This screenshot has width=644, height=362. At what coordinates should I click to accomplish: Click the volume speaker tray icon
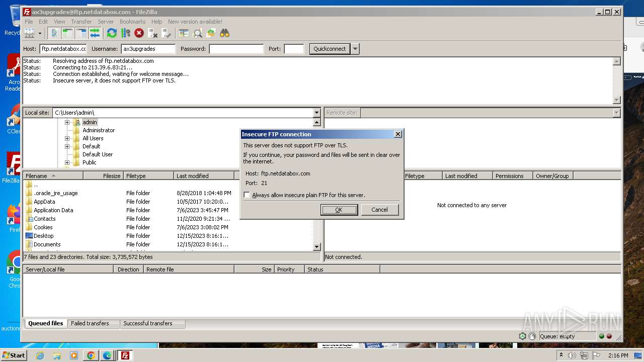tap(572, 355)
